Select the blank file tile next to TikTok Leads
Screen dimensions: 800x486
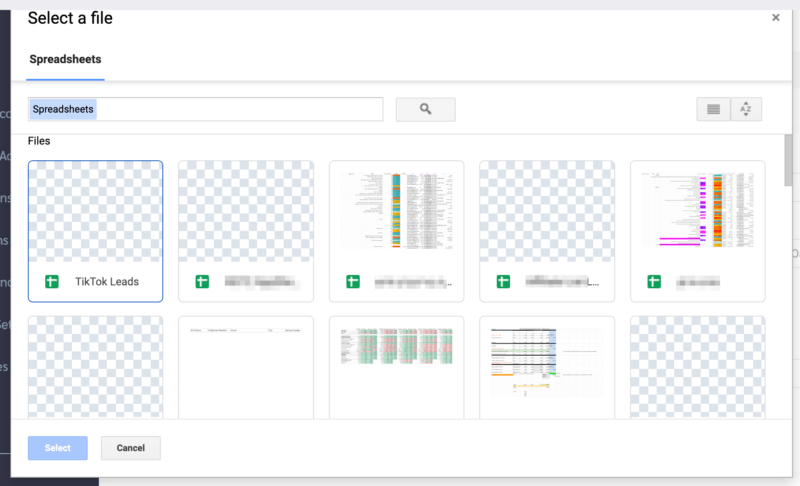pos(245,230)
